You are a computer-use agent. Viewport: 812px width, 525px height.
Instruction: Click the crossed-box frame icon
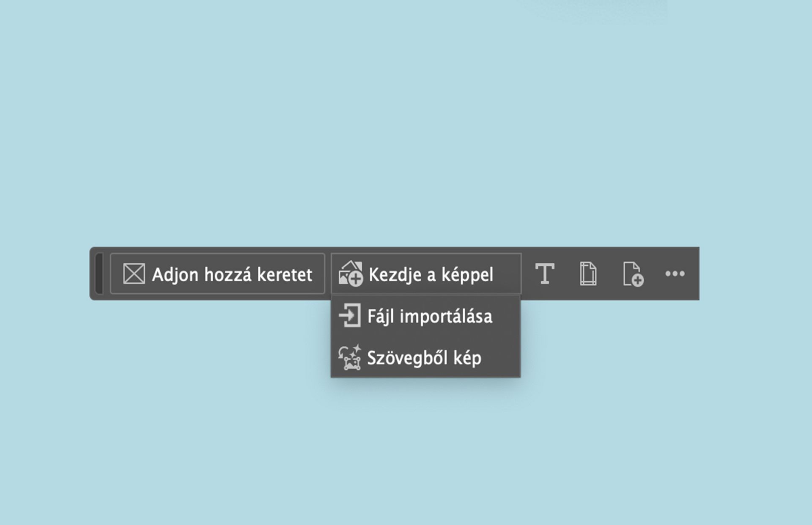coord(134,274)
